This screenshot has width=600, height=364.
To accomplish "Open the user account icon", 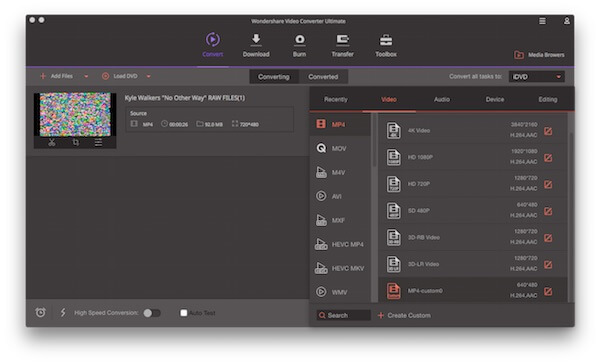I will [x=567, y=21].
